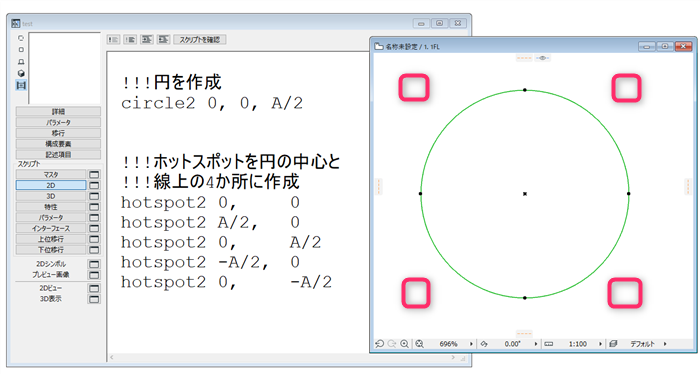Open the プレビュー画像 window icon
The height and width of the screenshot is (374, 700).
tap(94, 274)
